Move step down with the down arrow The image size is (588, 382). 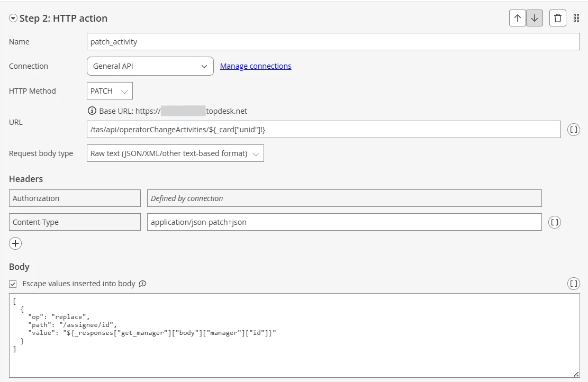535,18
